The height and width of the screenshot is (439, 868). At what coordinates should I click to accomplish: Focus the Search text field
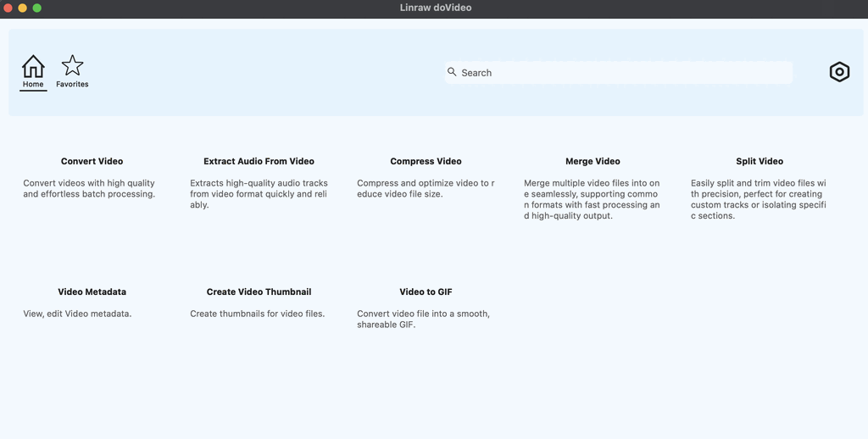click(x=623, y=73)
